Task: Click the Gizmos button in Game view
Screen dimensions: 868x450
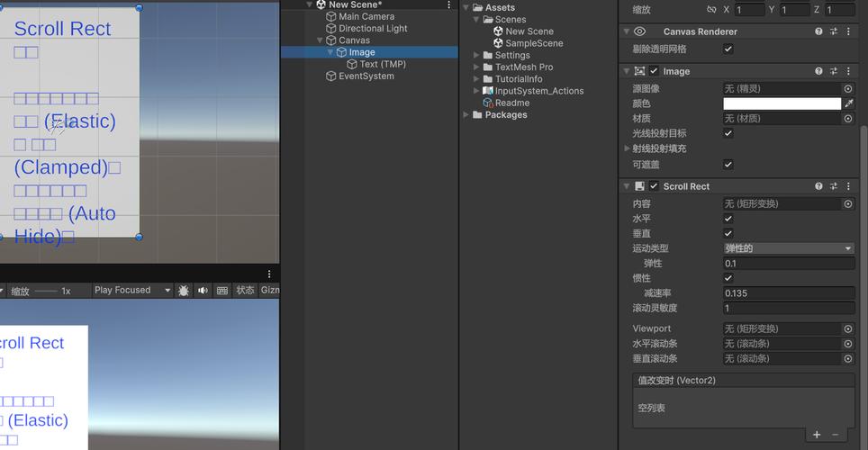Action: [x=269, y=290]
